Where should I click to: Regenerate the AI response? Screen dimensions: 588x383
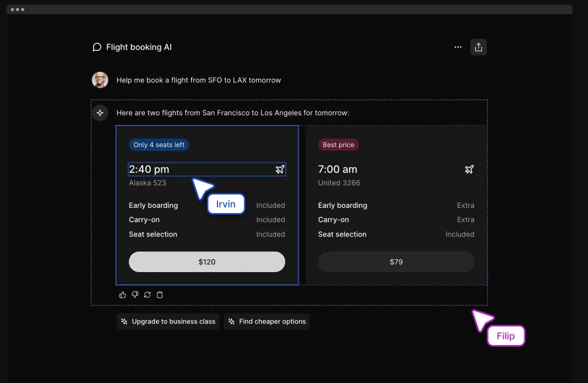coord(147,295)
